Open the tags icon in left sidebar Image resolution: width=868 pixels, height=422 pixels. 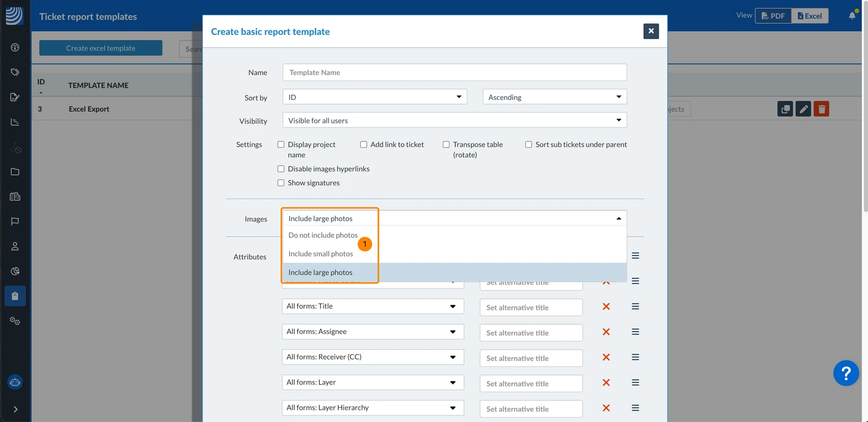(15, 72)
